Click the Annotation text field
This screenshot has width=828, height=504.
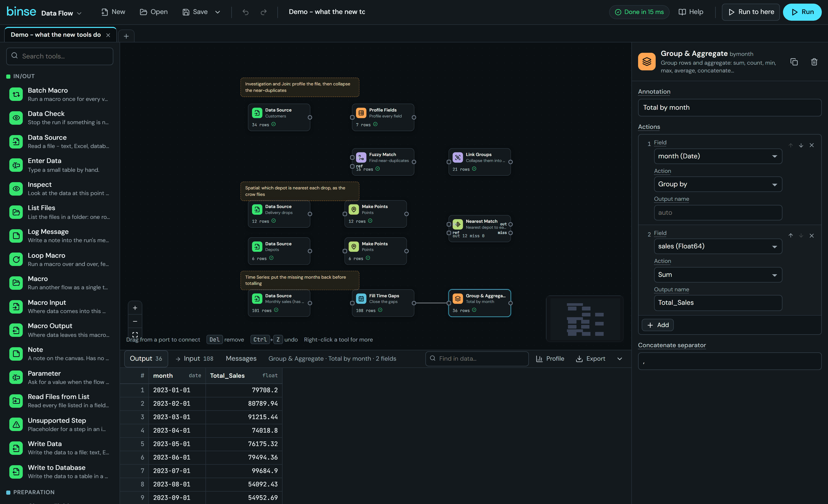coord(729,108)
